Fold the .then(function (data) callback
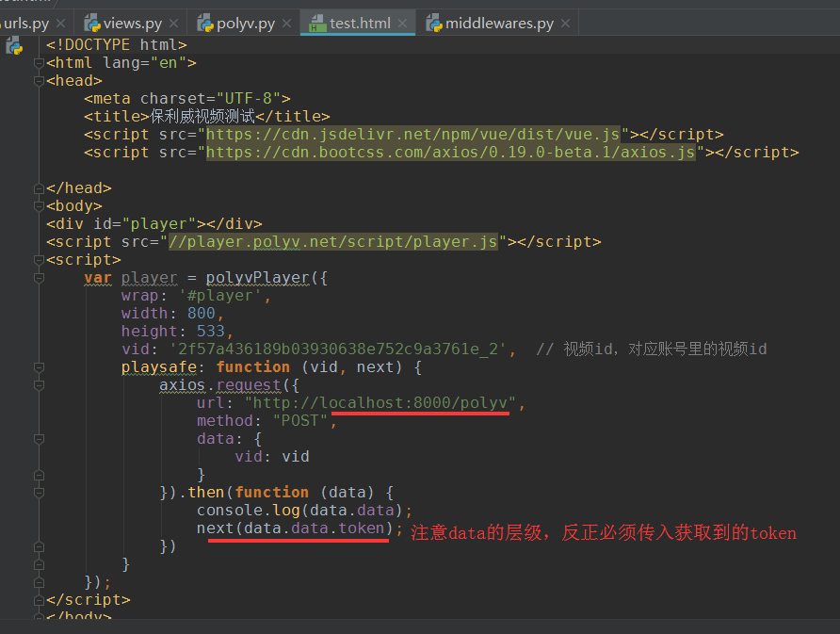Screen dimensions: 840x634 (x=39, y=493)
